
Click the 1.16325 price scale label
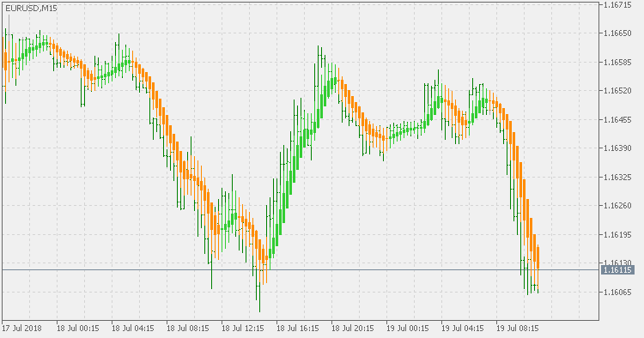pyautogui.click(x=617, y=178)
